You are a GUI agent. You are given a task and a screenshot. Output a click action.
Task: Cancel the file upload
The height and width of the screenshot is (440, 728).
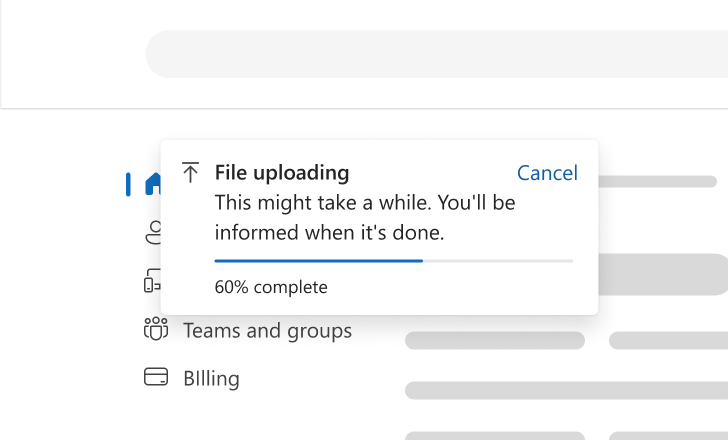(x=547, y=173)
